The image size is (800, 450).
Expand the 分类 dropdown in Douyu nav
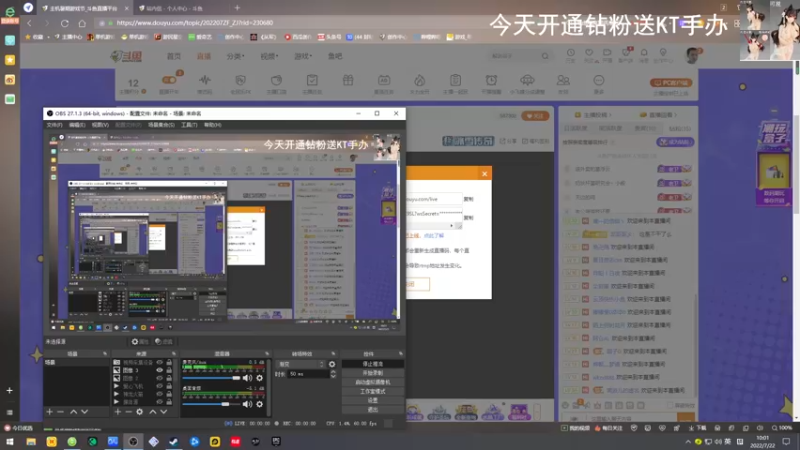click(235, 56)
